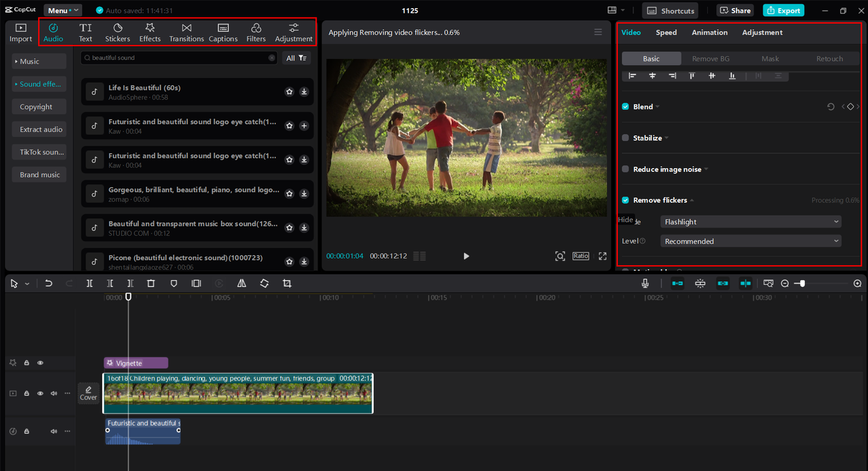The width and height of the screenshot is (868, 471).
Task: Enable the Stabilize checkbox
Action: [625, 138]
